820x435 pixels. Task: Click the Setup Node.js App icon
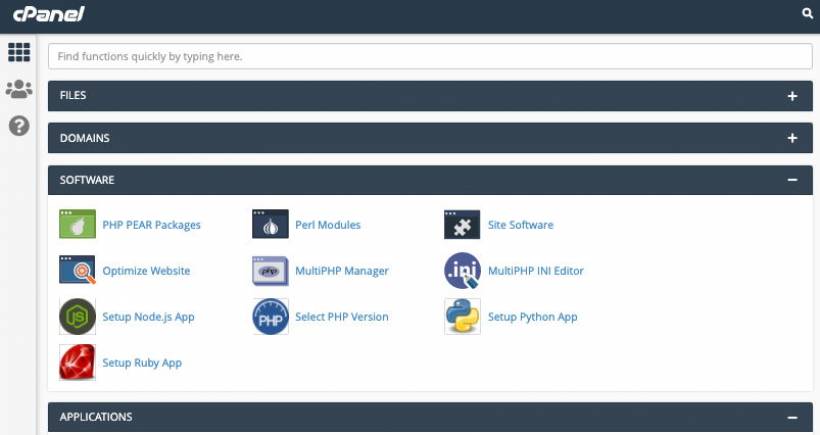[x=77, y=317]
